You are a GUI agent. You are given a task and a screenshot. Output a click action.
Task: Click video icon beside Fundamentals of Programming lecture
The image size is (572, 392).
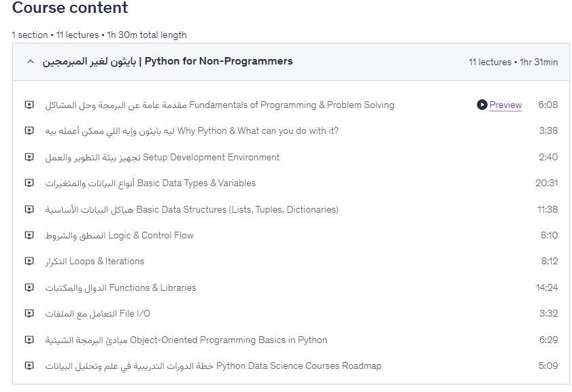29,105
